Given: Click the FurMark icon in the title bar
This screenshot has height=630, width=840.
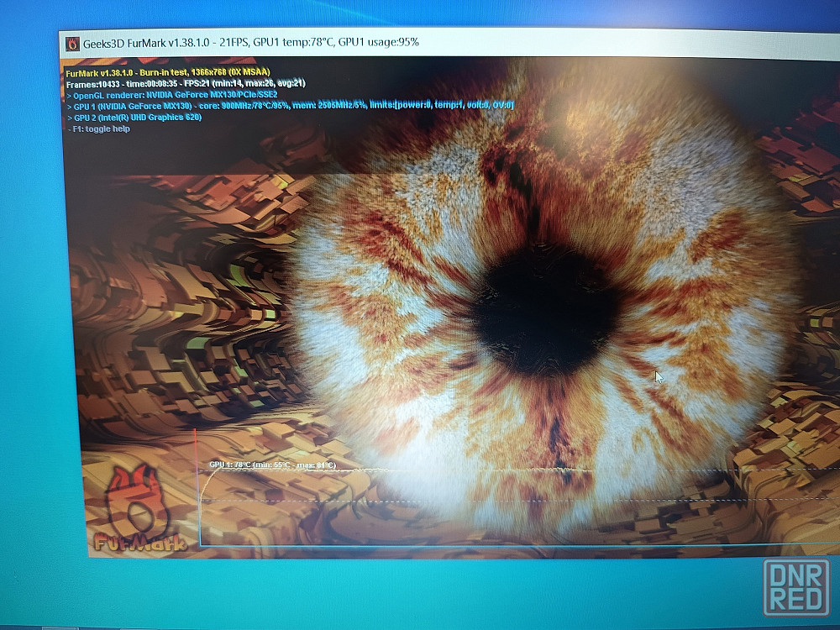Looking at the screenshot, I should [72, 44].
